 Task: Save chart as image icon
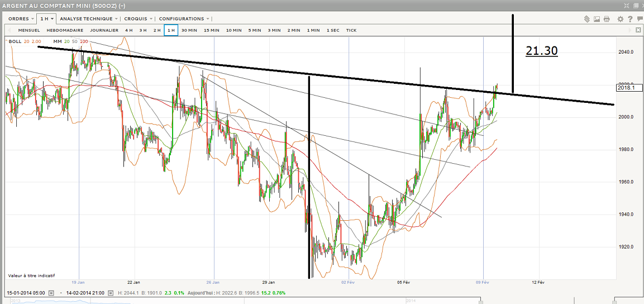pos(597,19)
